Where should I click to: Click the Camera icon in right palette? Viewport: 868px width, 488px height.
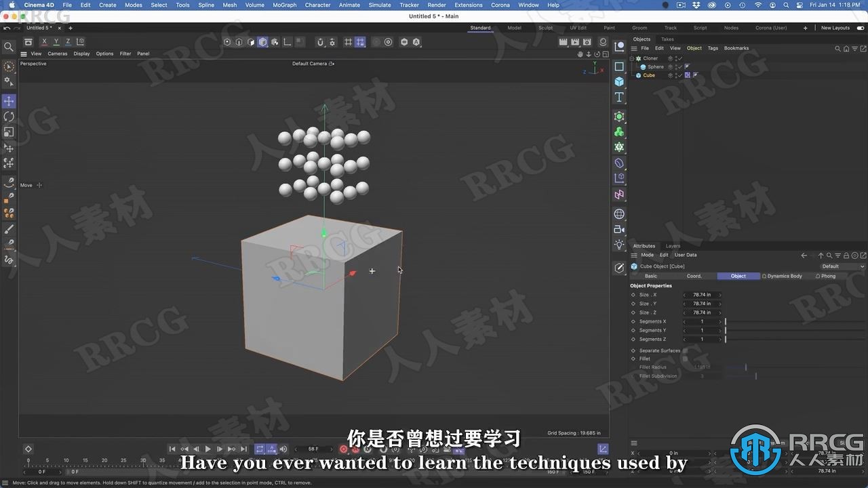tap(619, 230)
